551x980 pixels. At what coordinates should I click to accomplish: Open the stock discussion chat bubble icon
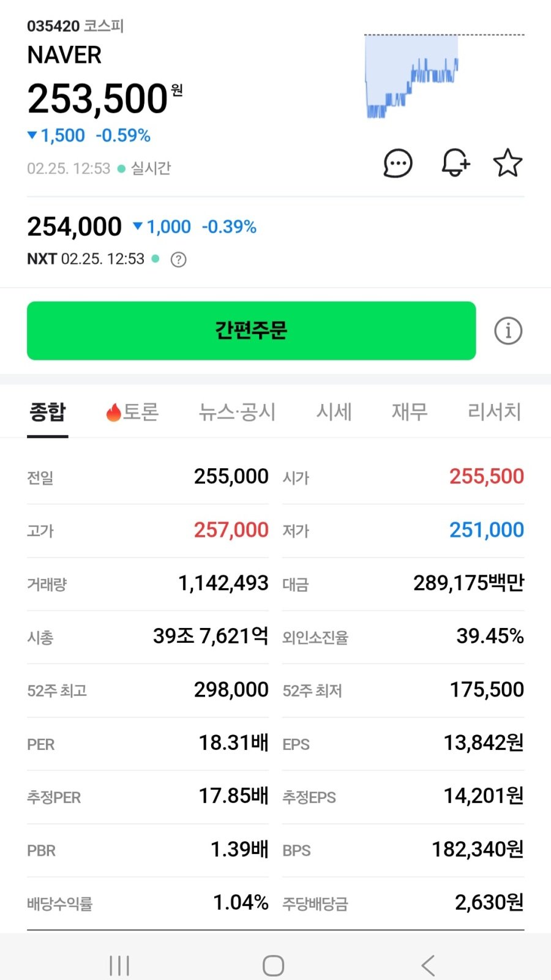click(398, 163)
